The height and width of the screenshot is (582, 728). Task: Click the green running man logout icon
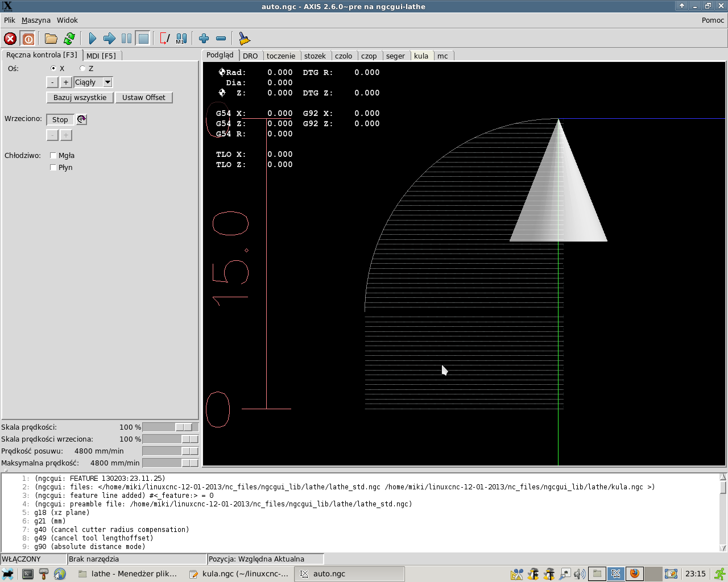pos(720,574)
